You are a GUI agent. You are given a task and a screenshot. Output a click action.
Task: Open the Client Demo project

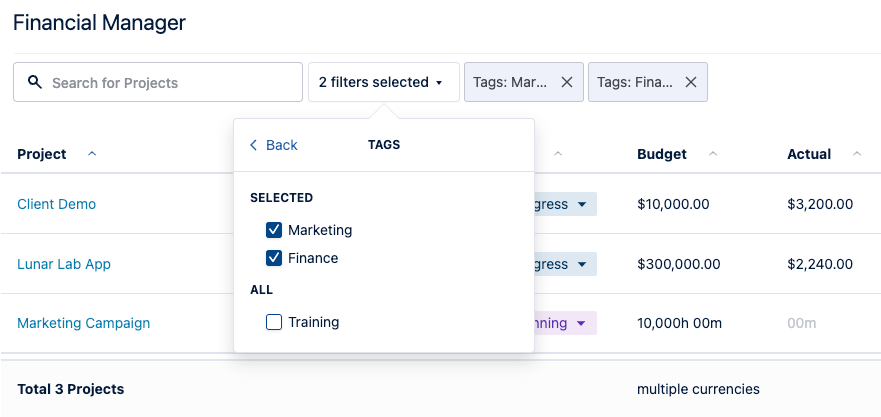click(57, 204)
